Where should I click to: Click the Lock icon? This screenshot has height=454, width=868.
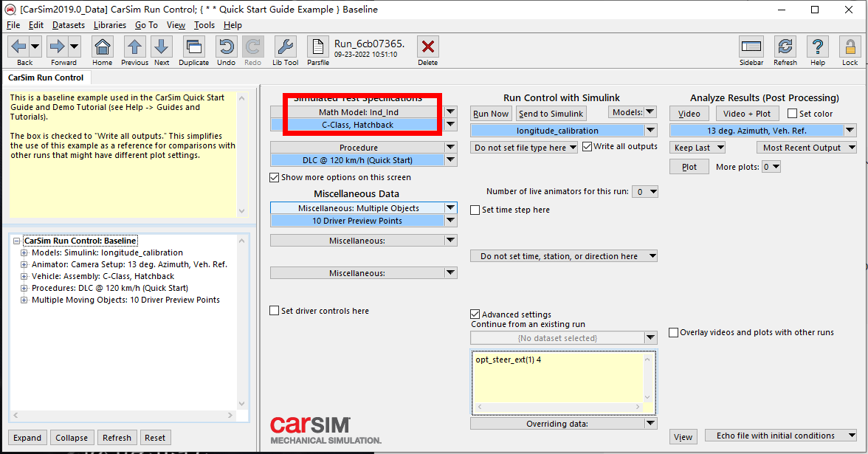pyautogui.click(x=850, y=47)
